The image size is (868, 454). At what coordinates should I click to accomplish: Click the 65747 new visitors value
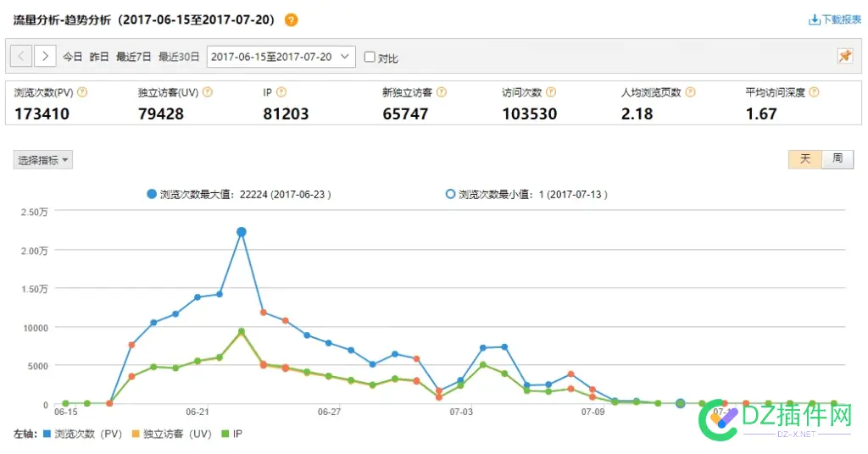coord(406,113)
